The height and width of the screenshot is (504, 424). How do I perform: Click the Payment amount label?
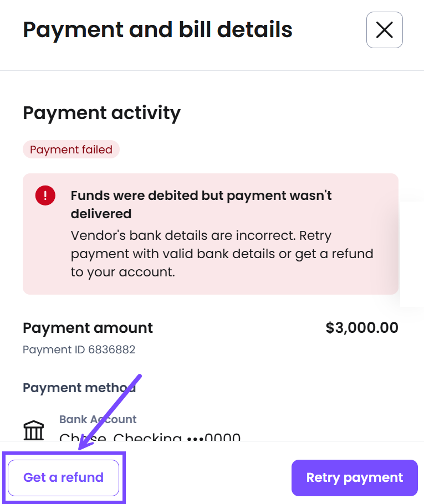tap(88, 328)
